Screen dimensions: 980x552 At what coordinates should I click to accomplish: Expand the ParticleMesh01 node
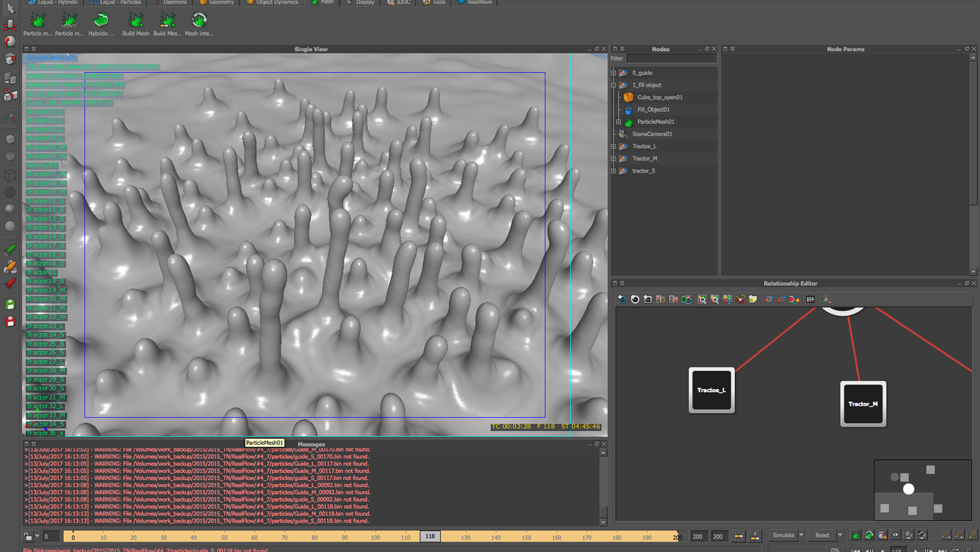pos(619,122)
